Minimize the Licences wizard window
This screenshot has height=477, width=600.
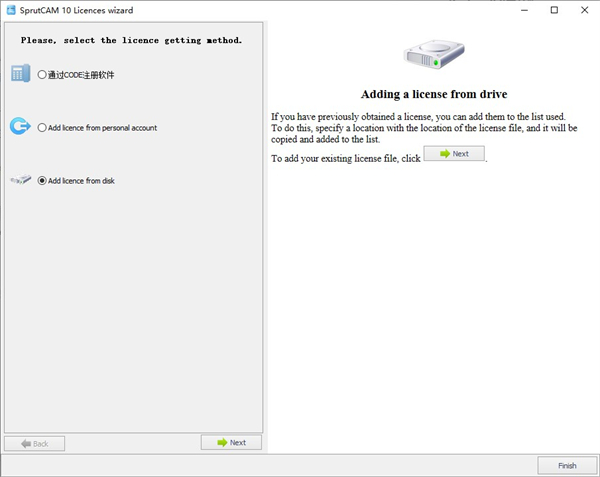point(524,10)
